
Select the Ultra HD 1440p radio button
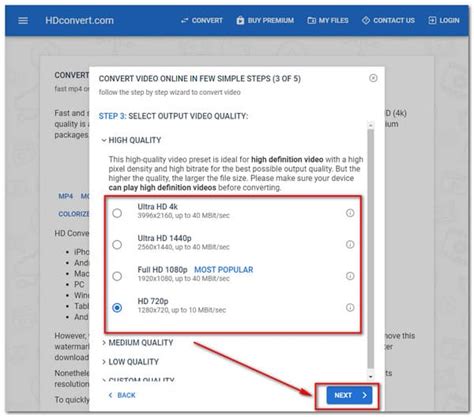click(x=117, y=245)
